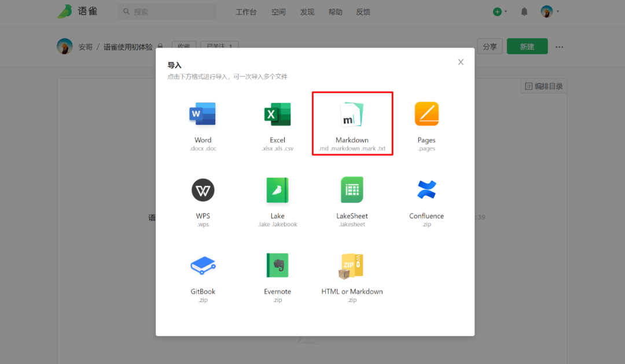The height and width of the screenshot is (364, 625).
Task: Click the .pages extension text
Action: click(x=427, y=149)
